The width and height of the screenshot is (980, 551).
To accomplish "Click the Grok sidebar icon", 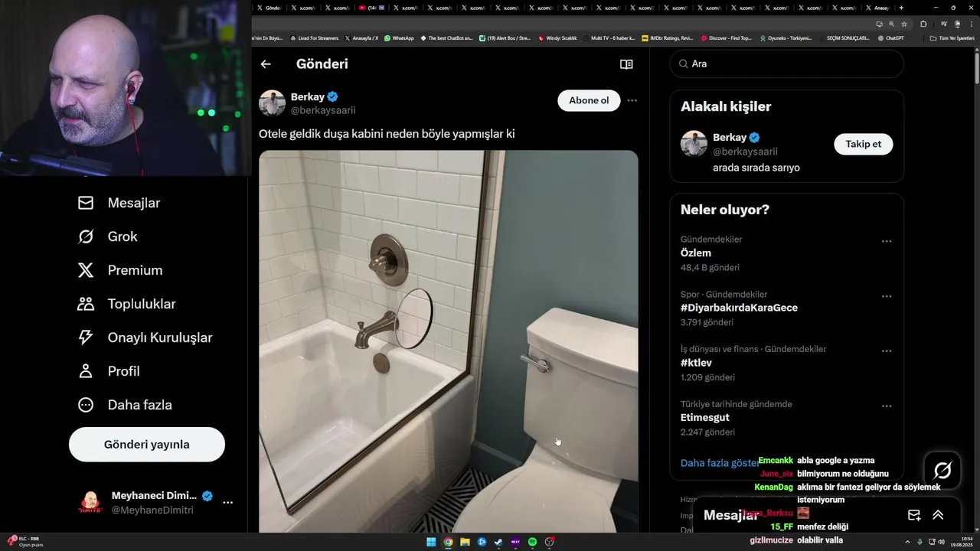I will [x=86, y=236].
